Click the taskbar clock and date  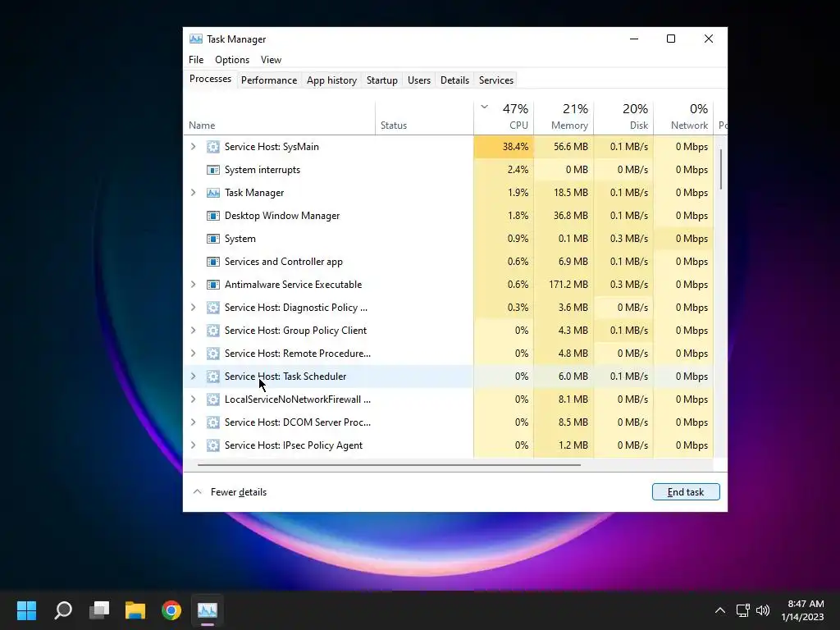pos(802,610)
